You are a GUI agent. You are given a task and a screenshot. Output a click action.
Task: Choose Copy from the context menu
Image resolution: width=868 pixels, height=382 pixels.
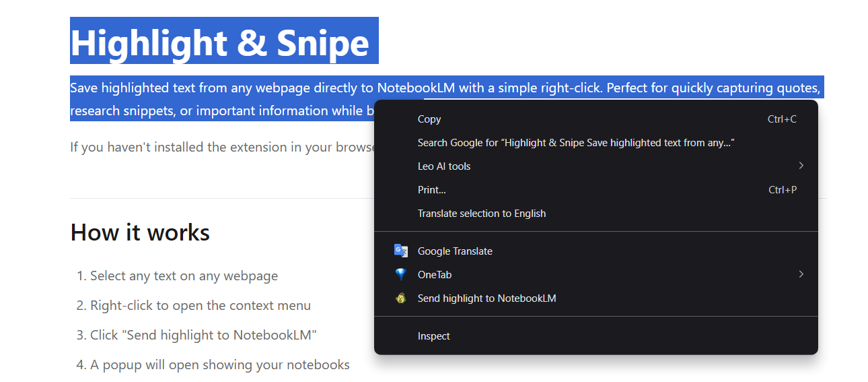tap(596, 119)
